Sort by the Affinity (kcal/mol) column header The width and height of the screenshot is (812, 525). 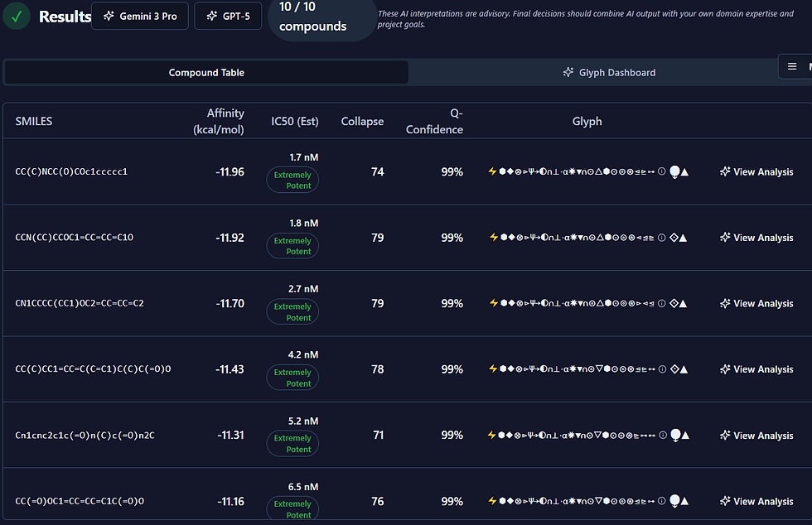[x=219, y=121]
